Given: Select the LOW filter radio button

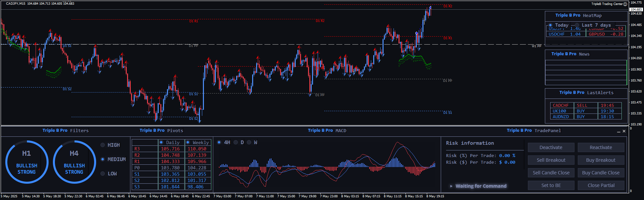Looking at the screenshot, I should pyautogui.click(x=102, y=174).
